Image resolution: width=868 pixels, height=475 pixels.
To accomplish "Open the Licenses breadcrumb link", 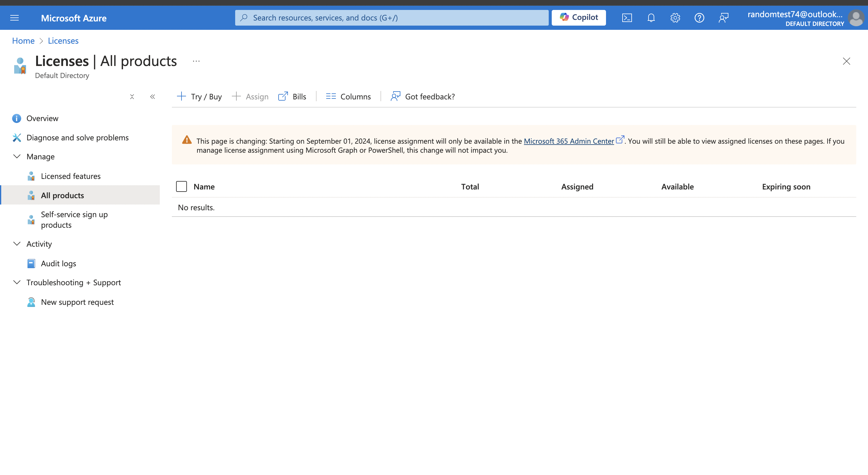I will click(x=63, y=41).
